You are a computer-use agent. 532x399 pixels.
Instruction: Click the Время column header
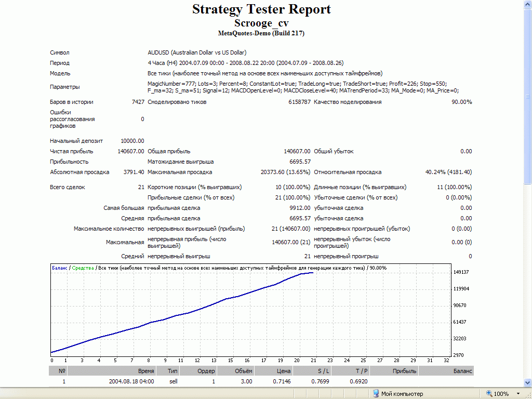coord(145,371)
